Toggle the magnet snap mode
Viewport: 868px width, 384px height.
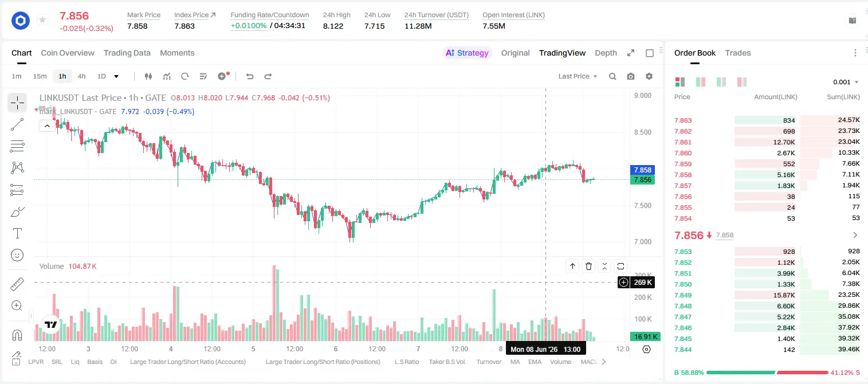(17, 335)
